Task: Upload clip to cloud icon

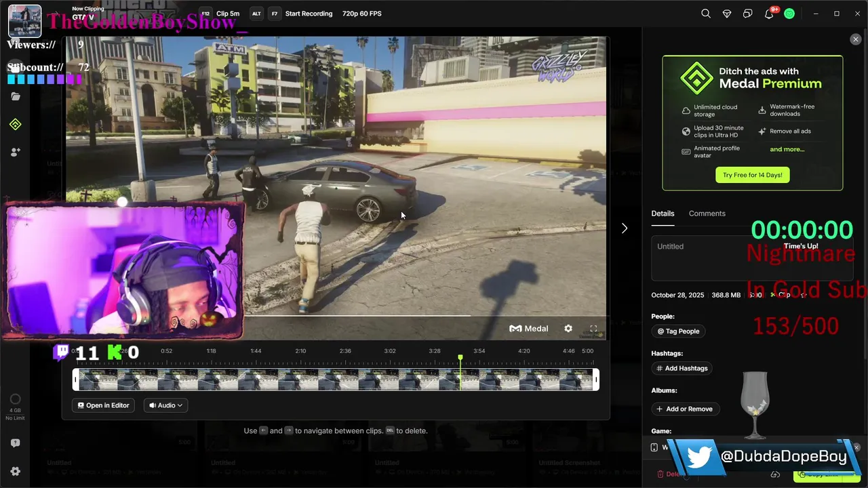Action: pos(775,474)
